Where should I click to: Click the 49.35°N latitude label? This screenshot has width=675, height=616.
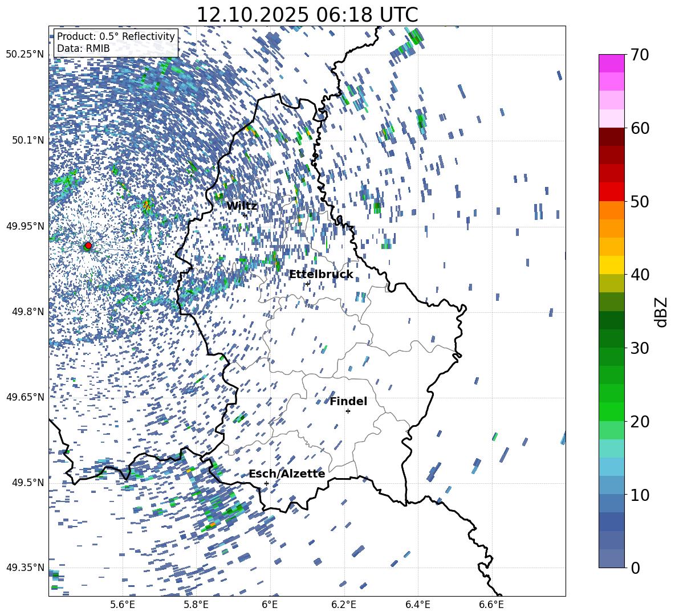click(25, 568)
